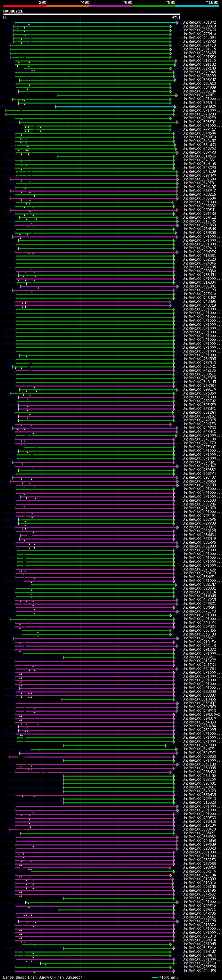Select the label UniRef100_B4NLA8
Viewport: 222px width, 980px height.
pos(199,164)
